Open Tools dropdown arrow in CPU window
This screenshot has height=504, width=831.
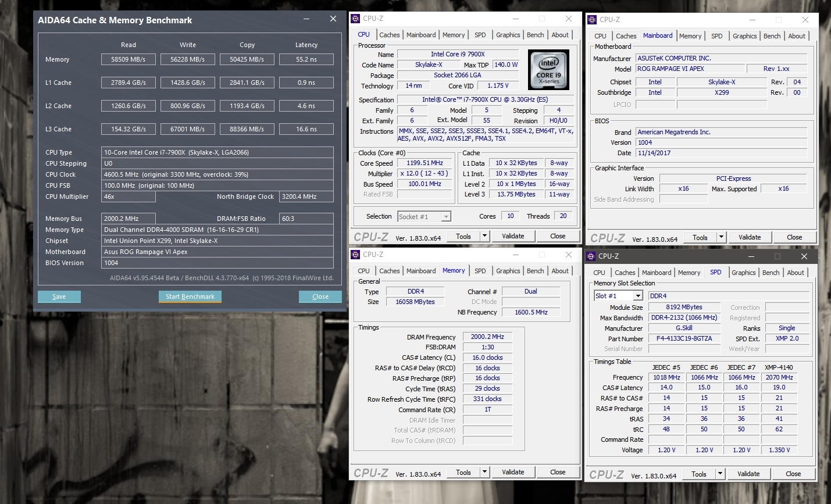(484, 236)
